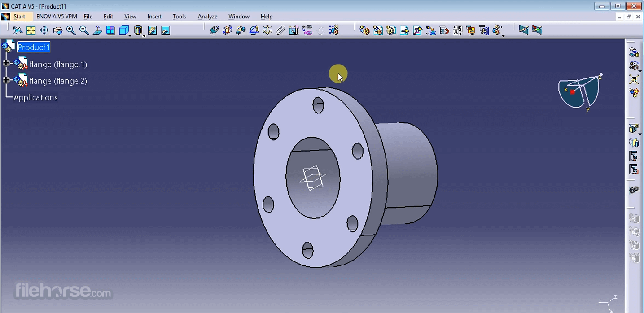
Task: Click the Shading view mode cylinder icon
Action: [138, 30]
